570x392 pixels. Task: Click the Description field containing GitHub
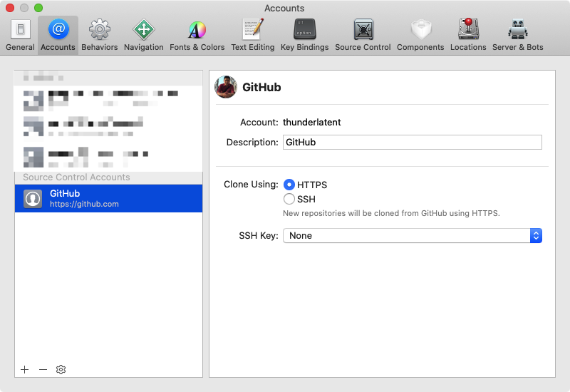[413, 142]
